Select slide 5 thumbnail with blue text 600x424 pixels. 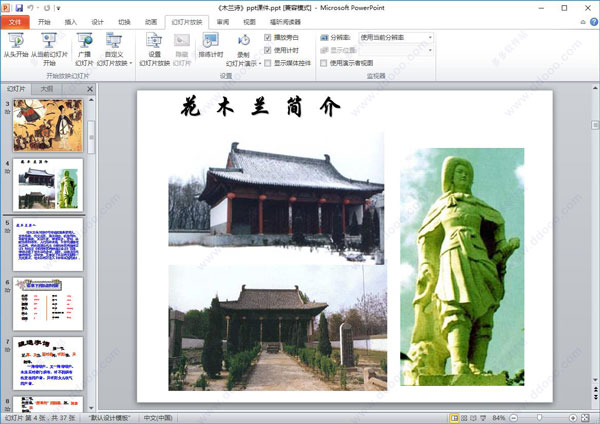[x=48, y=245]
